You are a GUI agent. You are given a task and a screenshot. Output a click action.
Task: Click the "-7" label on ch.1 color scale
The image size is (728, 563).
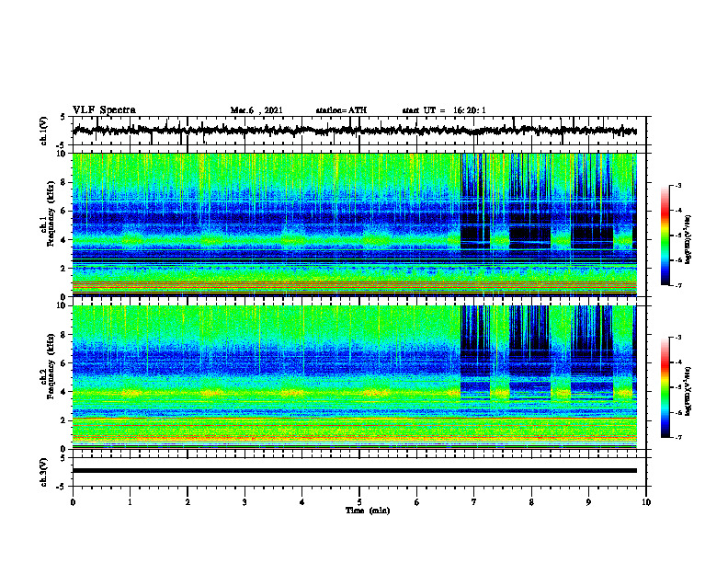(x=678, y=285)
